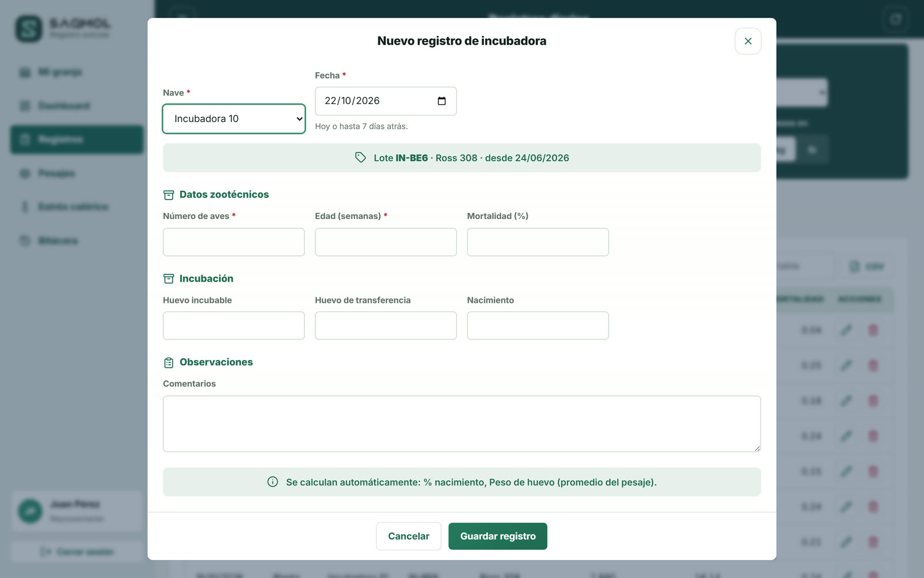Click the delete trash in the 0.18 row
Image resolution: width=924 pixels, height=578 pixels.
873,401
